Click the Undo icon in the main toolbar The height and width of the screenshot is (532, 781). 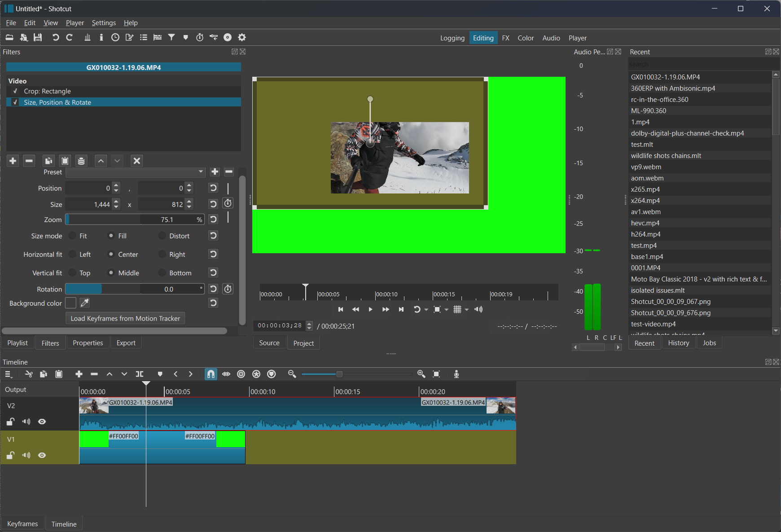[55, 37]
